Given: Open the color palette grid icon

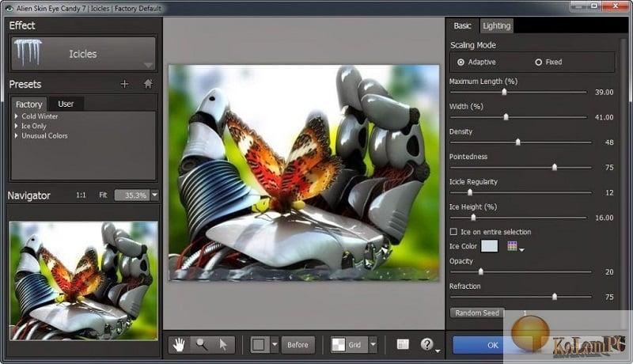Looking at the screenshot, I should click(x=512, y=246).
